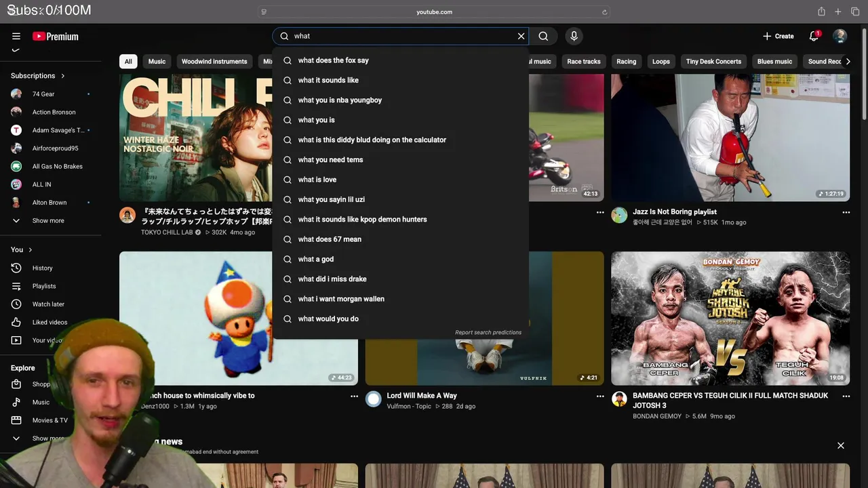Open watch History

tap(51, 268)
